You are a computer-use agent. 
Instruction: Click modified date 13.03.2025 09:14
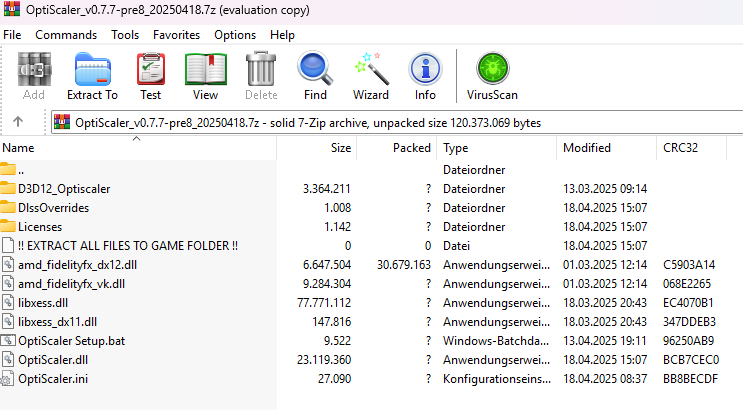[x=605, y=189]
